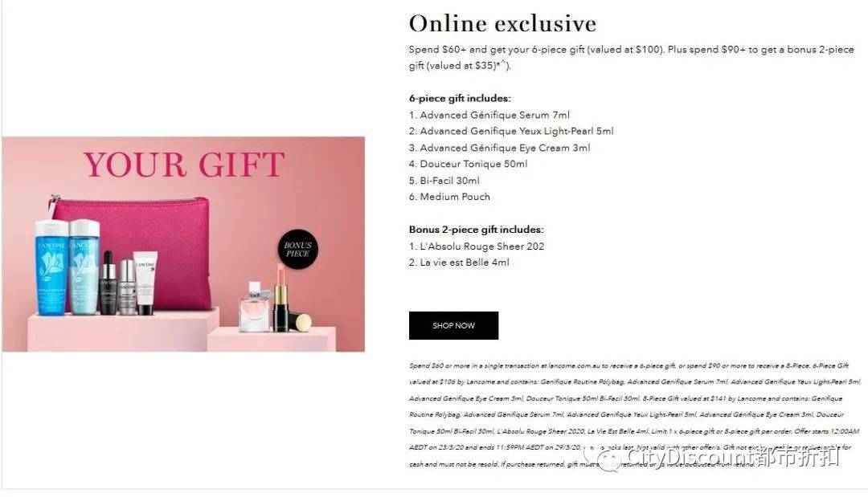Click the La vie est Belle 4ml item
The width and height of the screenshot is (868, 497).
click(459, 262)
